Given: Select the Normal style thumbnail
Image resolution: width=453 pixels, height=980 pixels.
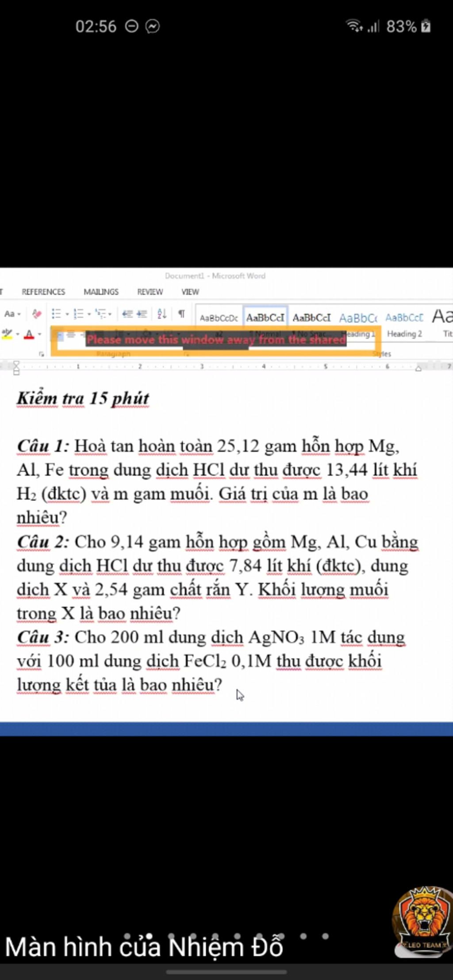Looking at the screenshot, I should [x=265, y=323].
